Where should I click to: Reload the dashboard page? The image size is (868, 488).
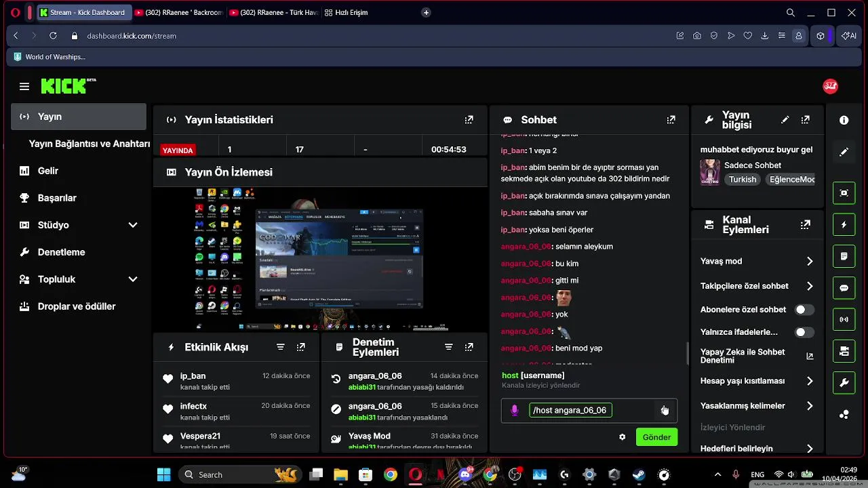click(x=53, y=36)
